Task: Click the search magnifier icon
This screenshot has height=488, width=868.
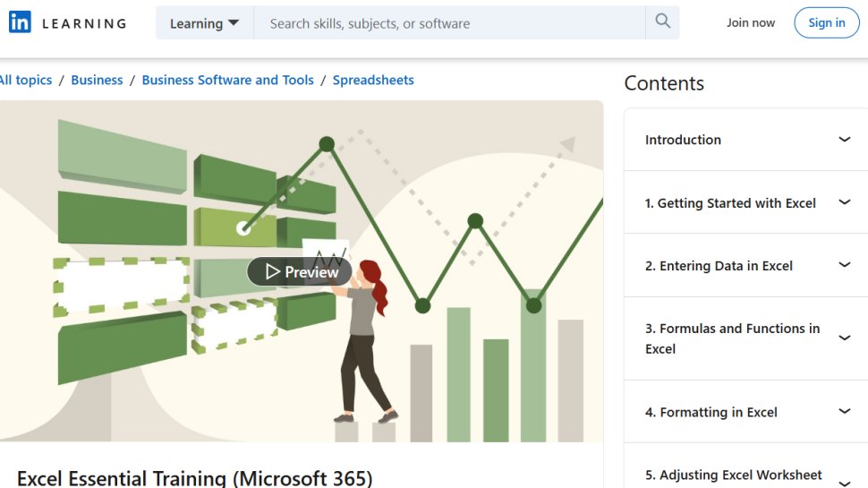Action: [662, 22]
